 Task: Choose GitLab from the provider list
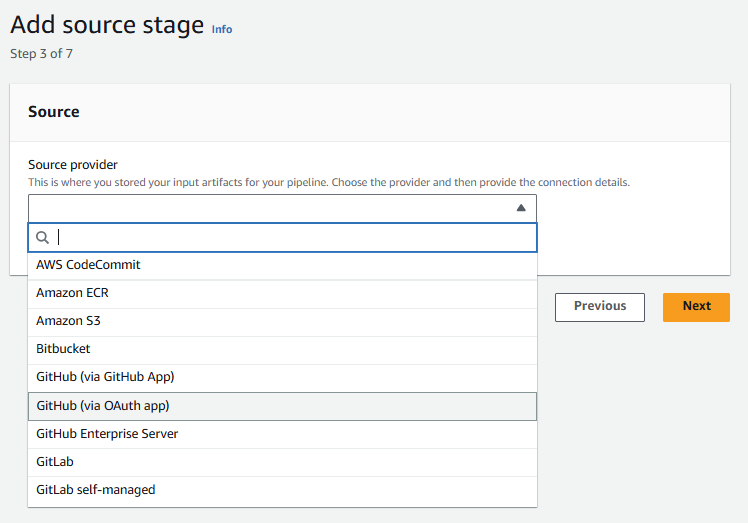(282, 462)
